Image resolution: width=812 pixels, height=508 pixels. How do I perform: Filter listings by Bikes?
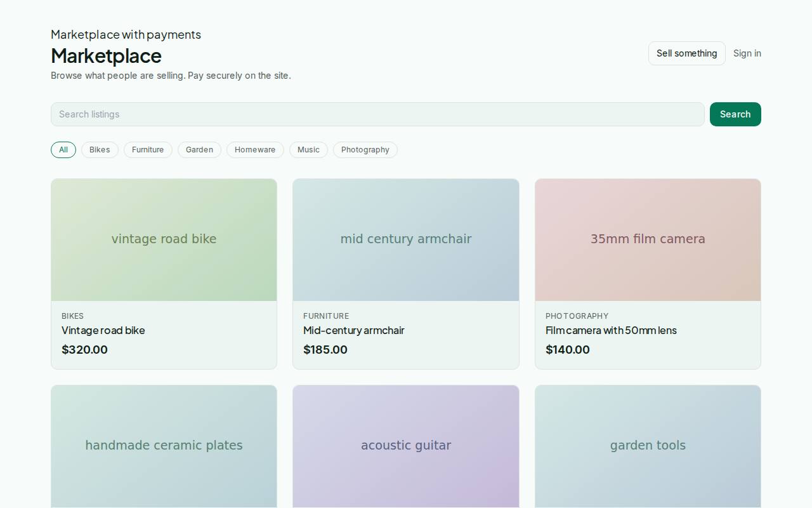click(x=100, y=150)
